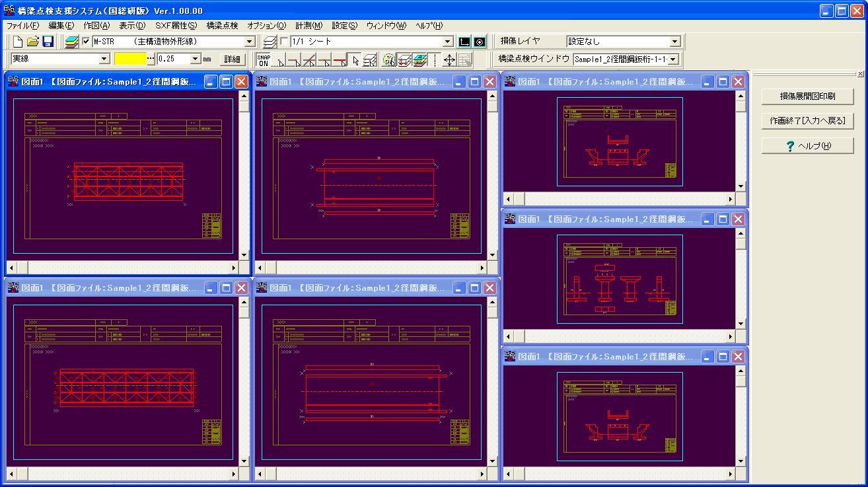Click the colored layer stack icon
The image size is (868, 487).
pyautogui.click(x=419, y=59)
